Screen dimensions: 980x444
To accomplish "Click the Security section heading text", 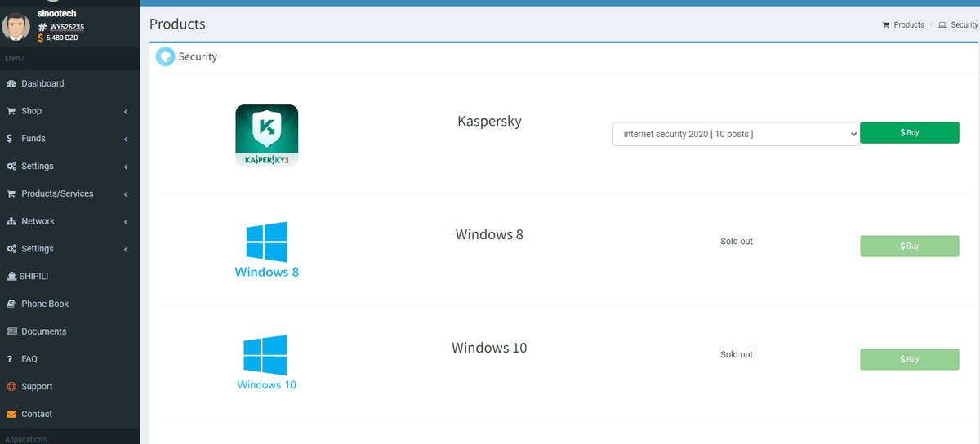I will coord(198,56).
